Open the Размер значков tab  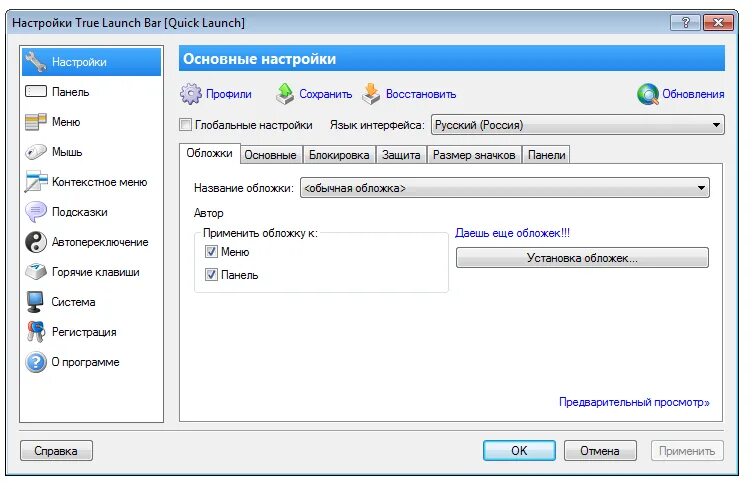pos(474,155)
